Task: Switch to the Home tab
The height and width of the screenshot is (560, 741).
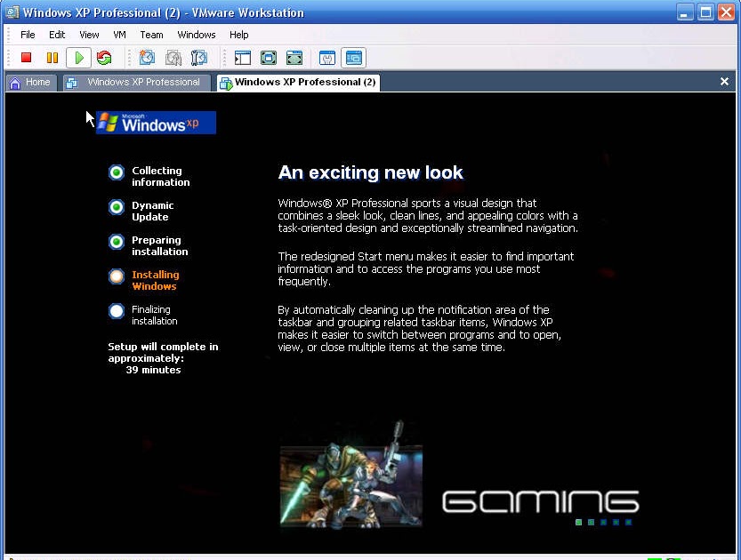Action: [x=31, y=82]
